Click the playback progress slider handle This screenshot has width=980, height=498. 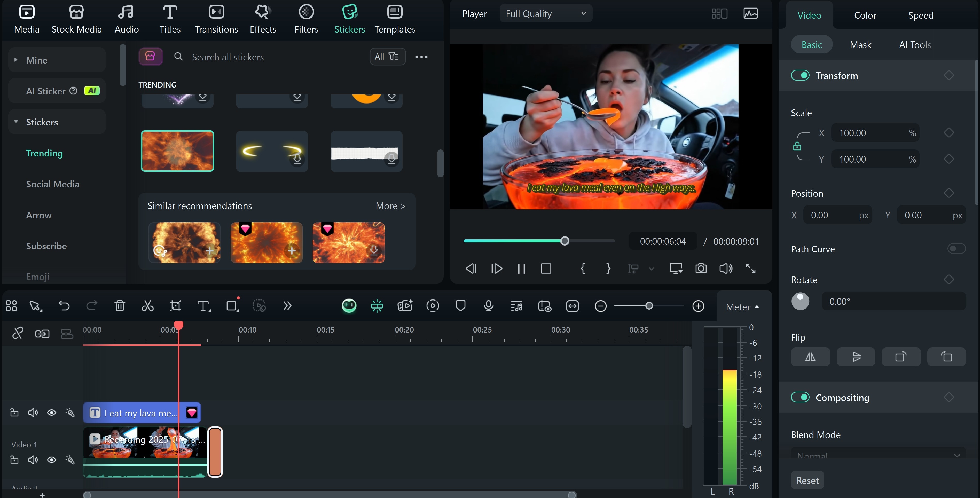point(565,241)
